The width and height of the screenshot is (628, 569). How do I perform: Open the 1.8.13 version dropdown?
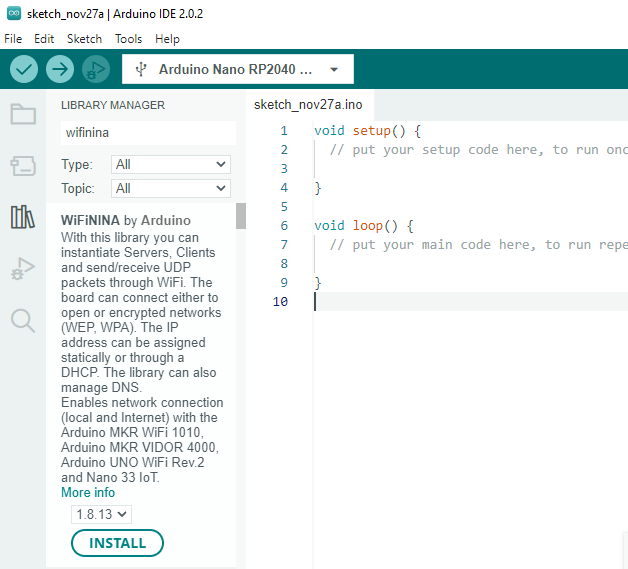click(x=101, y=515)
